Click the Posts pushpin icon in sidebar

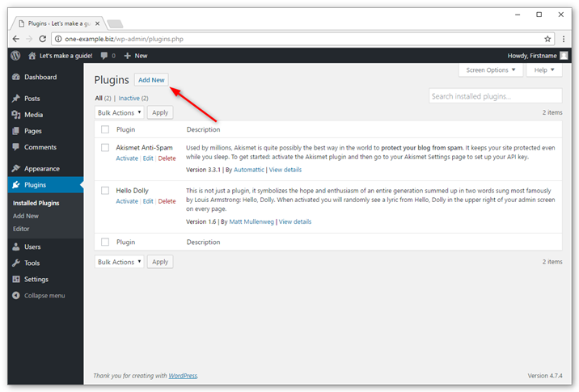16,98
